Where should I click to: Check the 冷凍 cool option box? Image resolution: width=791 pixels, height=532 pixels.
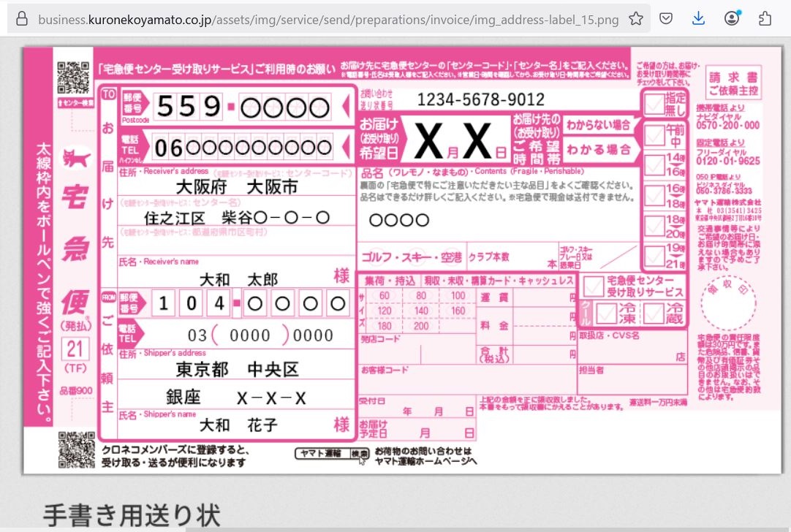click(605, 313)
